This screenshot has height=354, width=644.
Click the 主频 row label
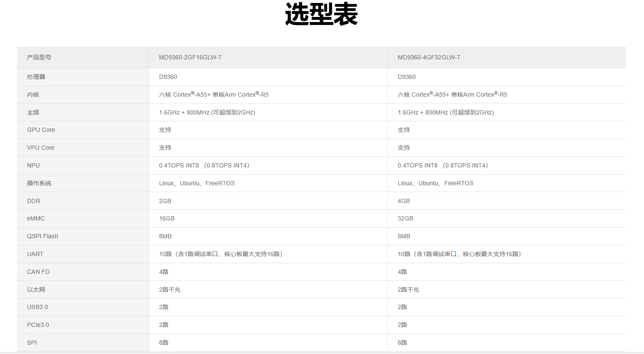click(33, 112)
